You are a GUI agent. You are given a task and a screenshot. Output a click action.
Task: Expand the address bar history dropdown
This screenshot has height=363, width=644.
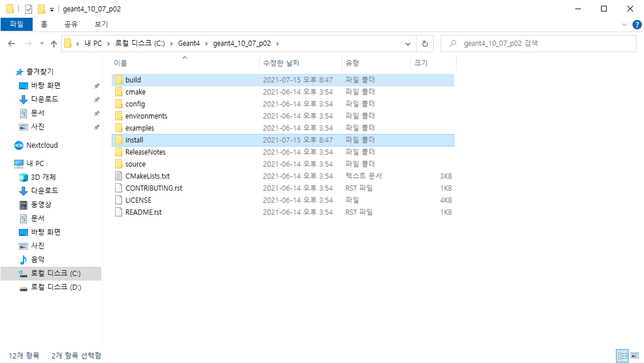[x=408, y=44]
